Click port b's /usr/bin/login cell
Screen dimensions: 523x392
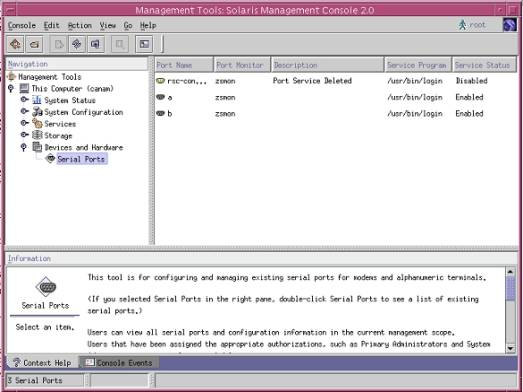pos(415,113)
